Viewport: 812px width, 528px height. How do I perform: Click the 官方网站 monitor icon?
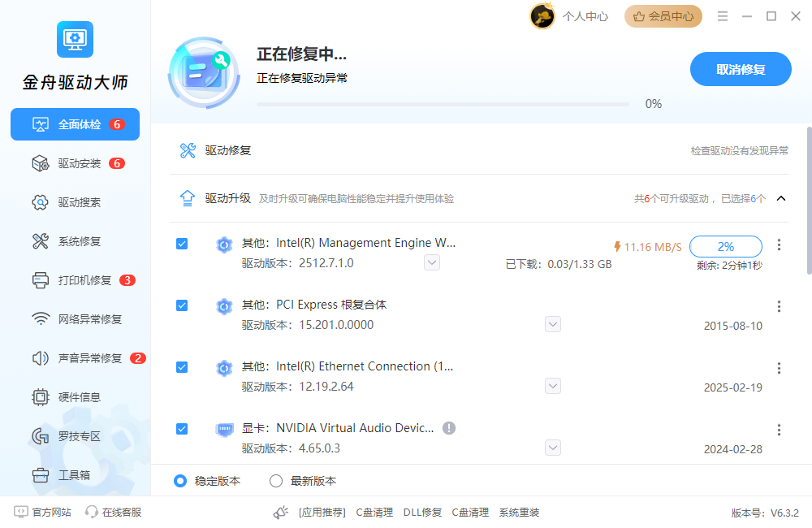21,512
